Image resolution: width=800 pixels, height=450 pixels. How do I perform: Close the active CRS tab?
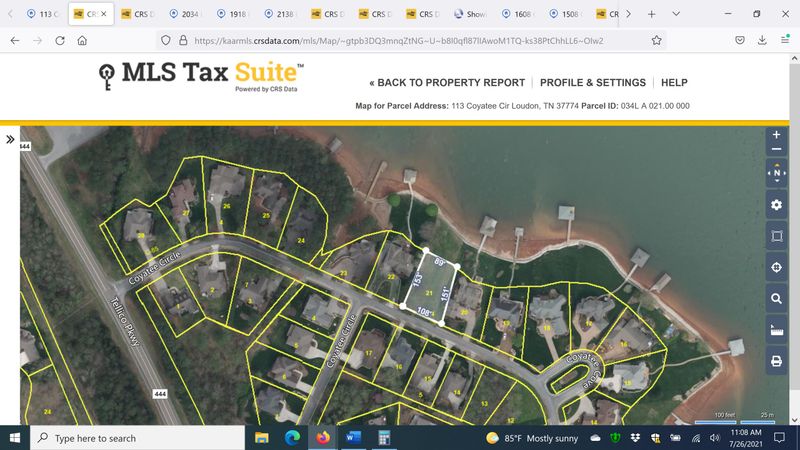click(104, 14)
